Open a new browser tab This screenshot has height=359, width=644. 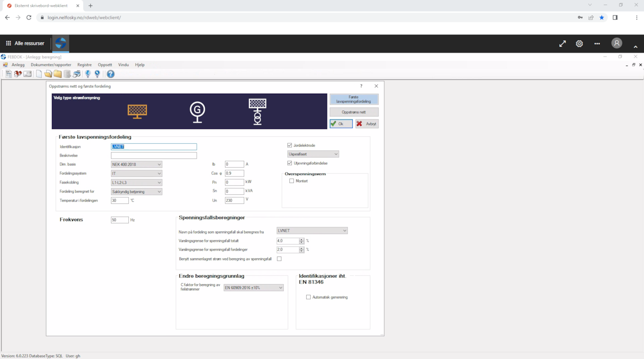pos(90,5)
